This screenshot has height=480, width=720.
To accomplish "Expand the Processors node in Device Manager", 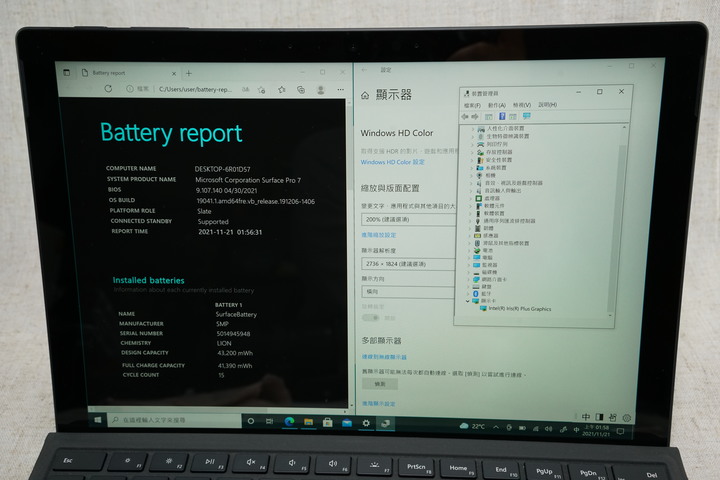I will [471, 198].
